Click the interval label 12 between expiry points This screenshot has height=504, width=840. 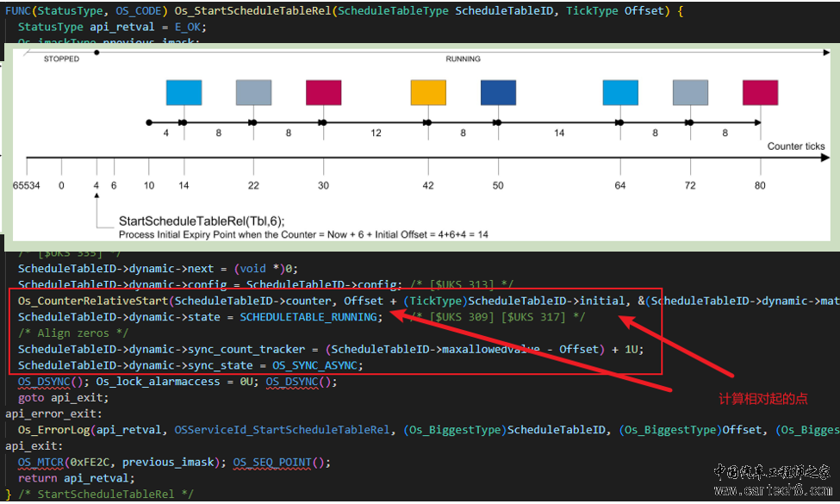[376, 133]
